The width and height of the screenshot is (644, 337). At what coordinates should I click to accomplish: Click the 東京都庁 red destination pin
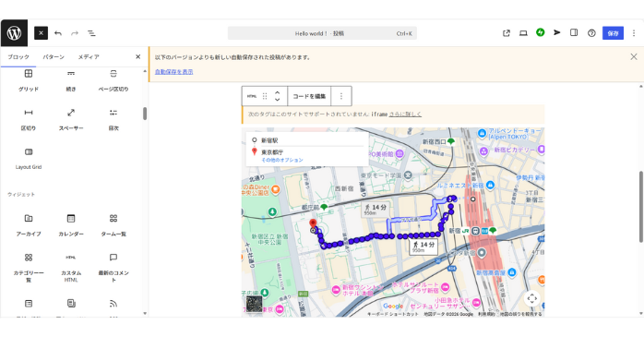click(313, 223)
